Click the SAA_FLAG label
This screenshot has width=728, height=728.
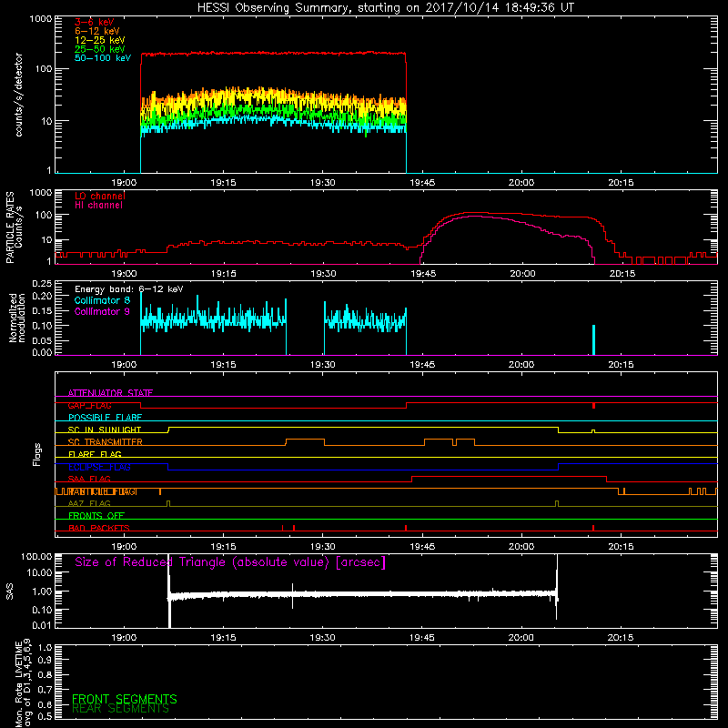[x=89, y=480]
